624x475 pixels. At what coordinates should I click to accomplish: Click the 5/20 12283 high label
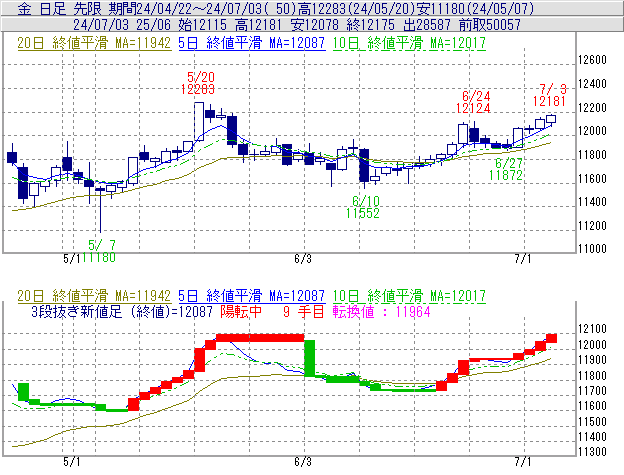point(198,83)
